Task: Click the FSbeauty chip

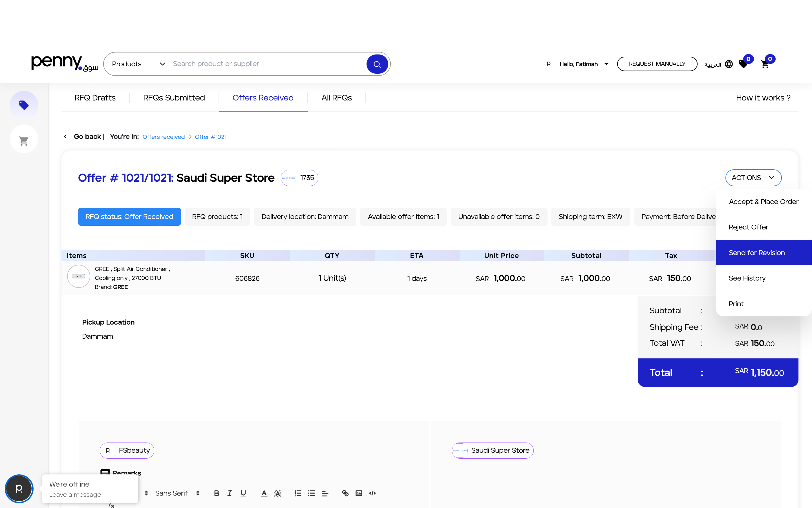Action: 127,450
